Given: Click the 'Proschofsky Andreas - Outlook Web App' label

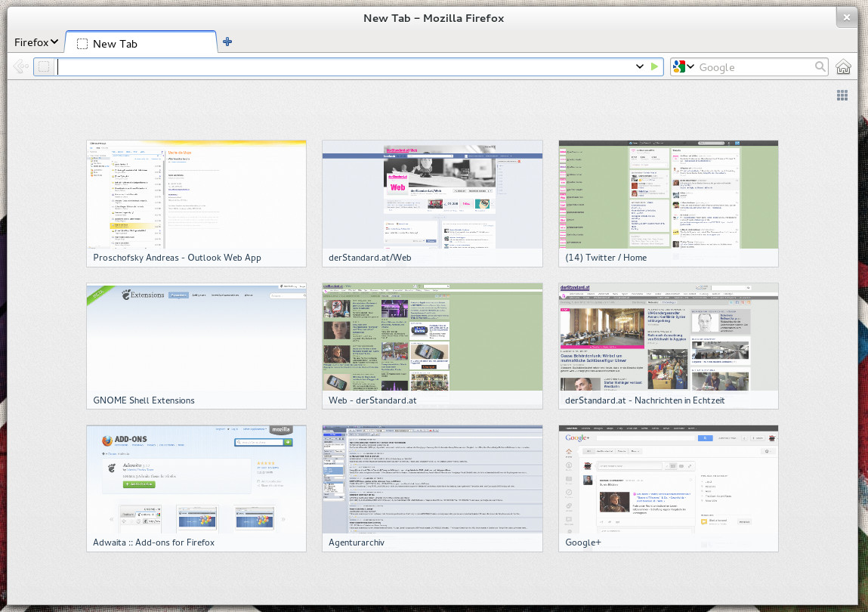Looking at the screenshot, I should coord(177,258).
